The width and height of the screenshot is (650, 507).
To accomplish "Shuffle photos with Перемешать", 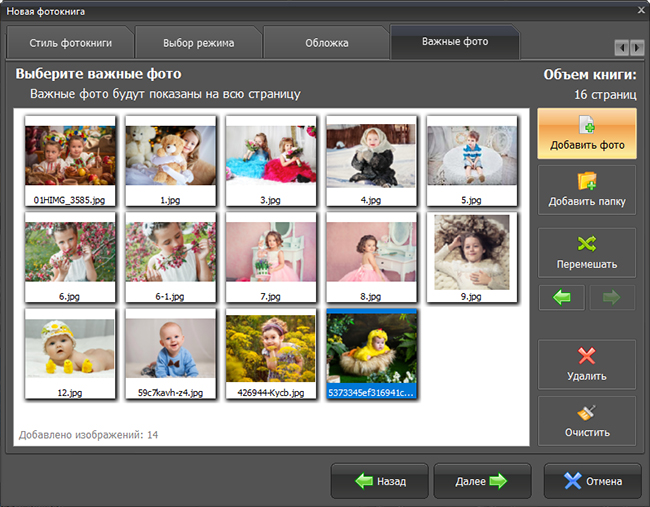I will [x=587, y=252].
